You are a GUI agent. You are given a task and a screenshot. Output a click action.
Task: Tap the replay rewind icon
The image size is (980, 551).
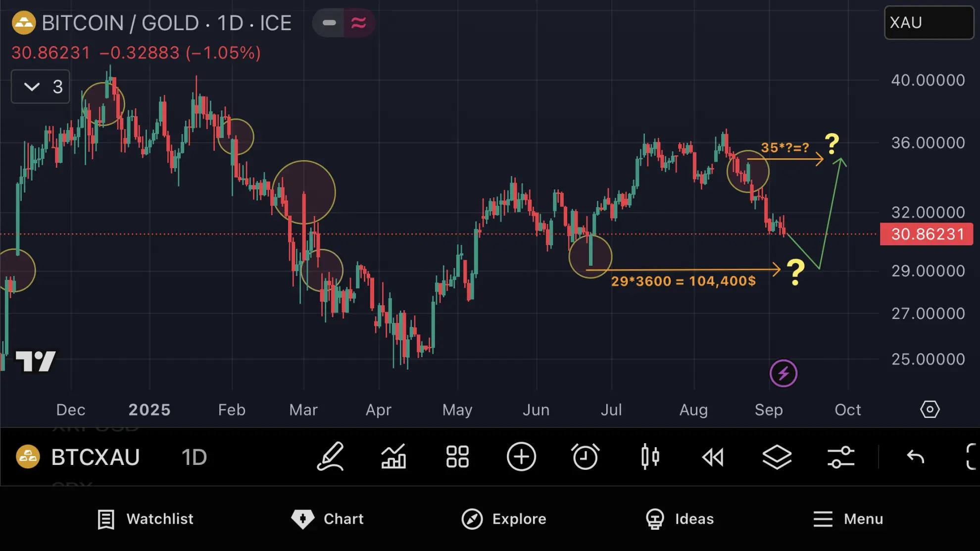713,457
